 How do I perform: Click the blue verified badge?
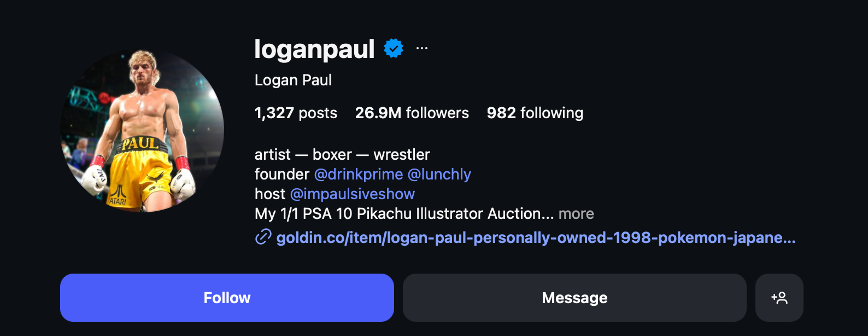click(x=394, y=48)
